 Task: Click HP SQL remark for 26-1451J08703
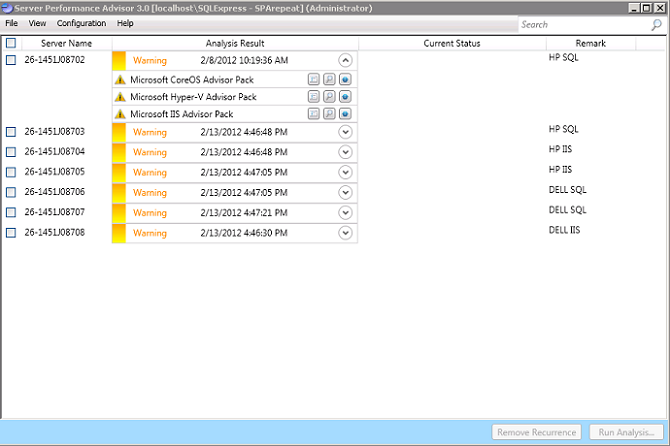coord(563,129)
